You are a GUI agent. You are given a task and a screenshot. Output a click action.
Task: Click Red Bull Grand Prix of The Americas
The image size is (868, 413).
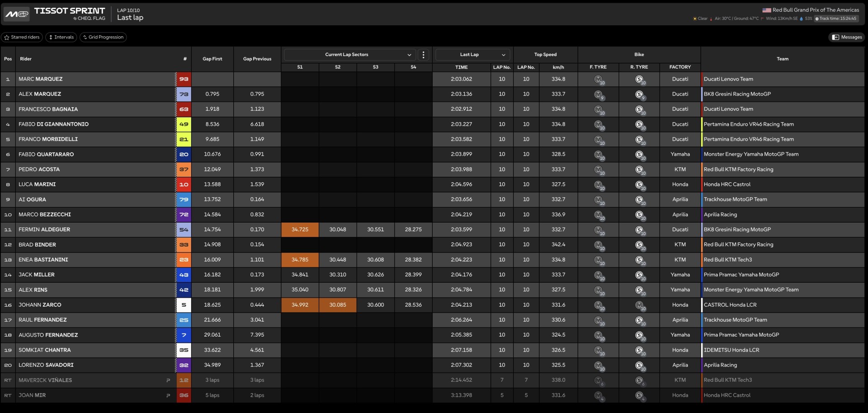click(x=816, y=10)
